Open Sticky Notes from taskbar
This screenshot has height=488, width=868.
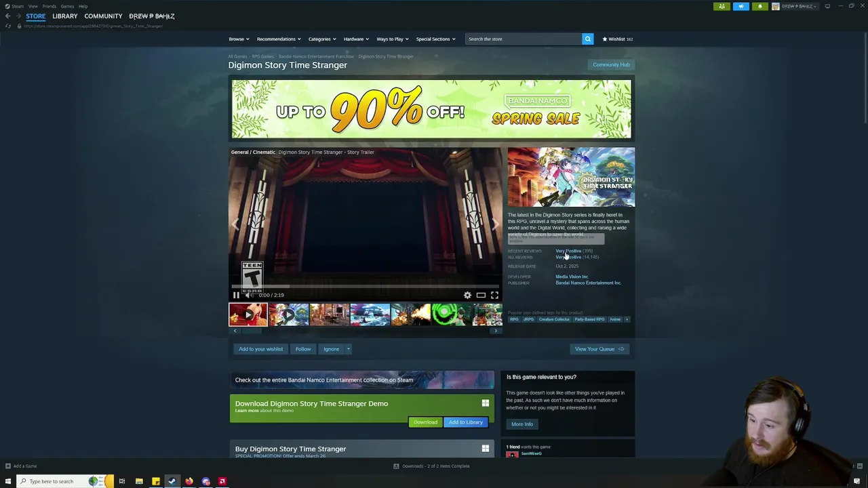(156, 481)
